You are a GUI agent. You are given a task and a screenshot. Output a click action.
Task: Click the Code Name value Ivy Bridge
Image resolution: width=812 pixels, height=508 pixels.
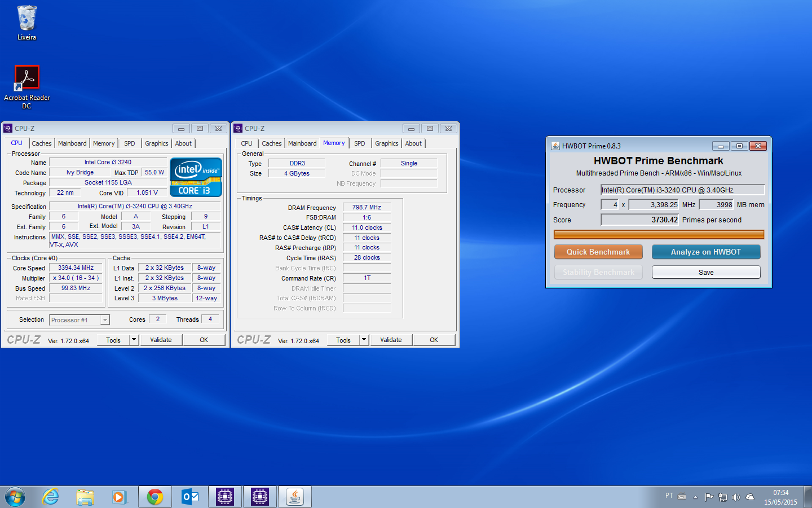(x=80, y=173)
